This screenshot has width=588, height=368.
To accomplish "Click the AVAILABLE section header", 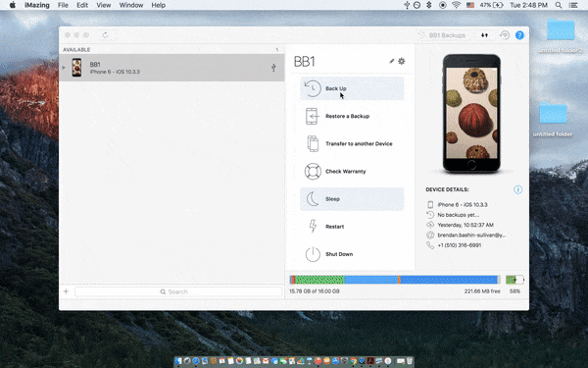I will coord(76,50).
